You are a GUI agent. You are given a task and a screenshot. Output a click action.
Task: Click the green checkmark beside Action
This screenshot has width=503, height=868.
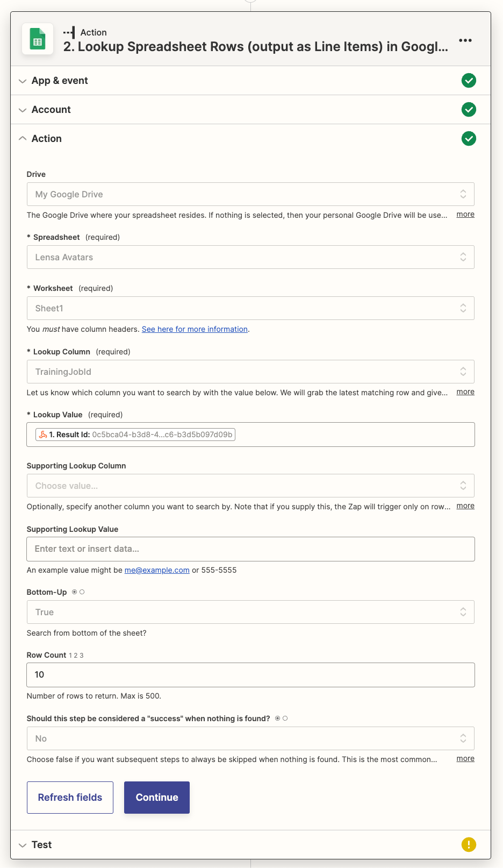coord(469,139)
